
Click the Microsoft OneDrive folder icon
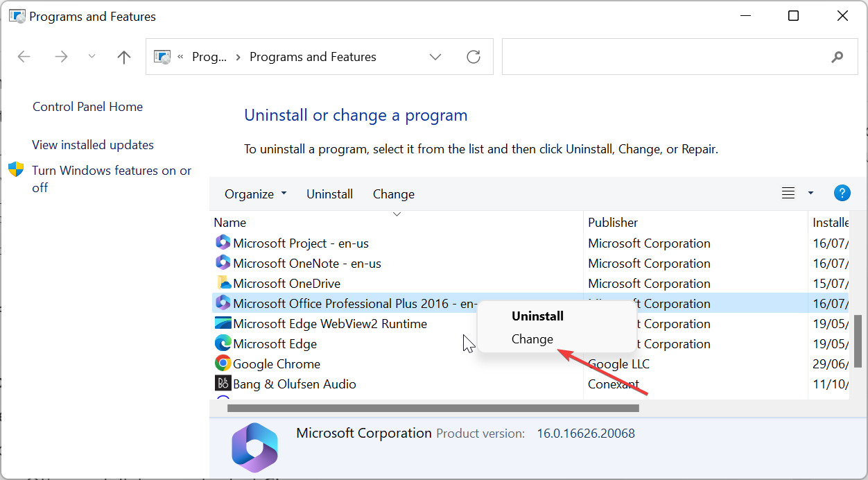pyautogui.click(x=223, y=283)
